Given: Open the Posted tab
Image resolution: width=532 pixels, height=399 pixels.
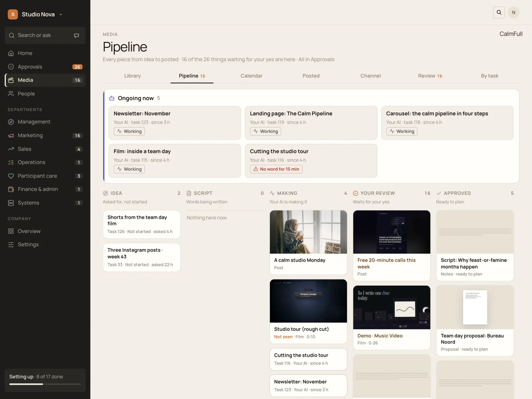Looking at the screenshot, I should click(311, 76).
